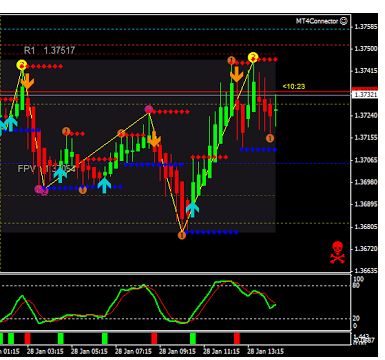Click time axis label 28 Jan 13:15
Screen dimensions: 385x360
coord(265,351)
